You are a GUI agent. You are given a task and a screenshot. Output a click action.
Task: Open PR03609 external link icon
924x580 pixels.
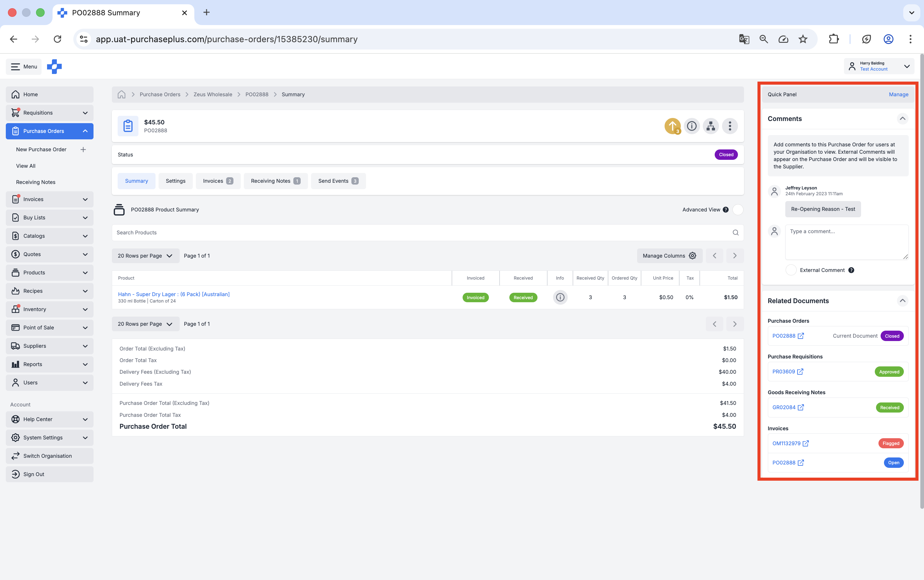click(800, 372)
